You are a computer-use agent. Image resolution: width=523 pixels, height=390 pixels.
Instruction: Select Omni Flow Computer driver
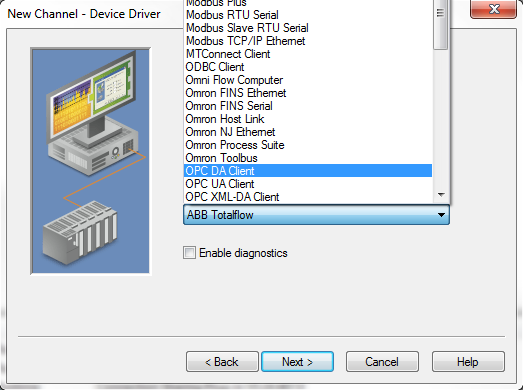point(308,80)
